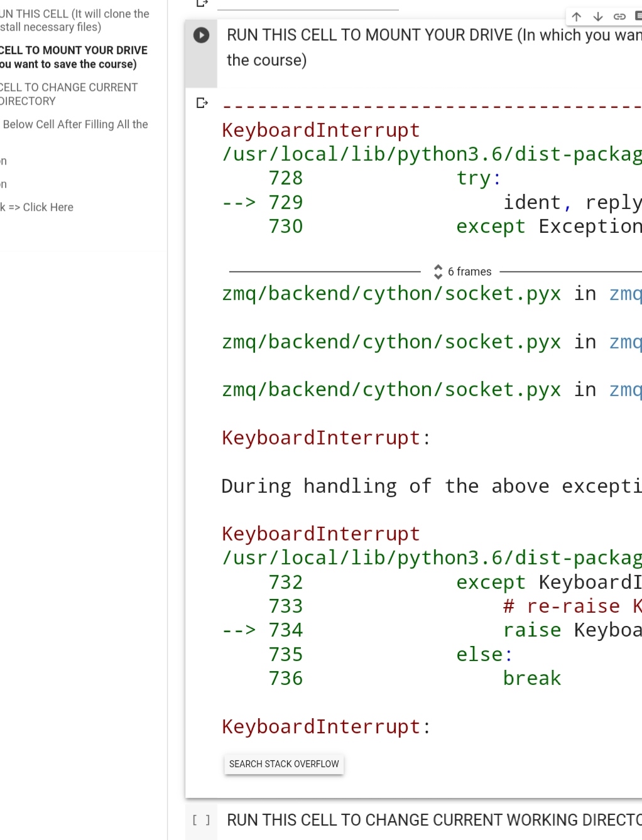Viewport: 642px width, 840px height.
Task: Search Stack Overflow for this error
Action: coord(284,764)
